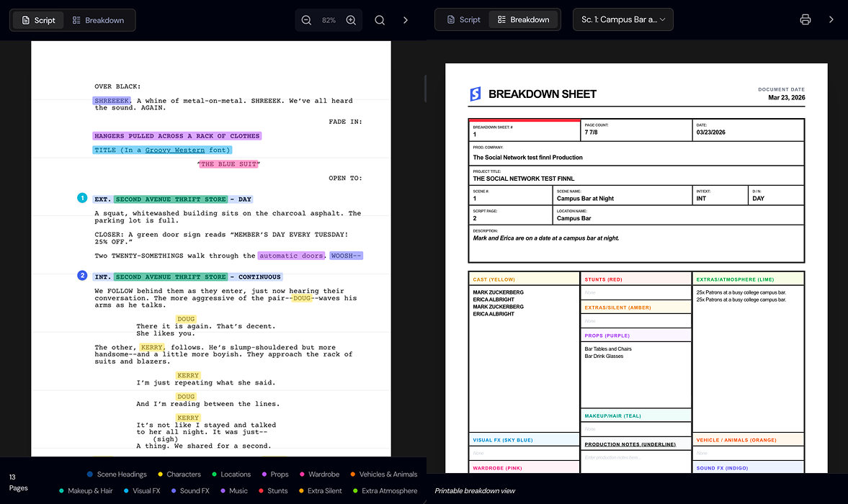Click the blue Breakdown Sheet logo

point(476,94)
